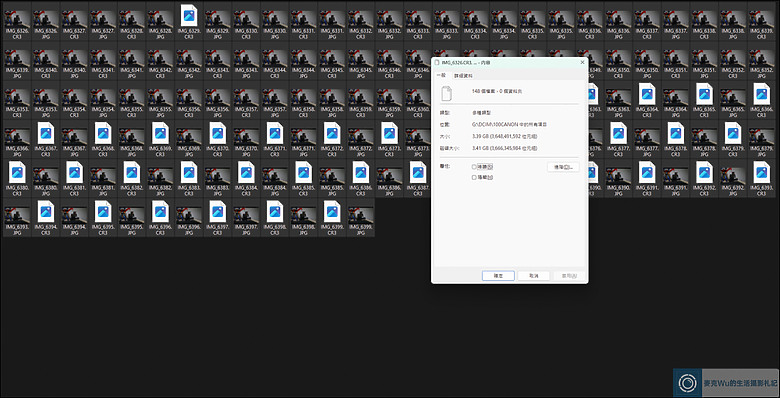The height and width of the screenshot is (398, 780).
Task: Select the IMG_6357.CR3 thumbnail
Action: (x=246, y=98)
